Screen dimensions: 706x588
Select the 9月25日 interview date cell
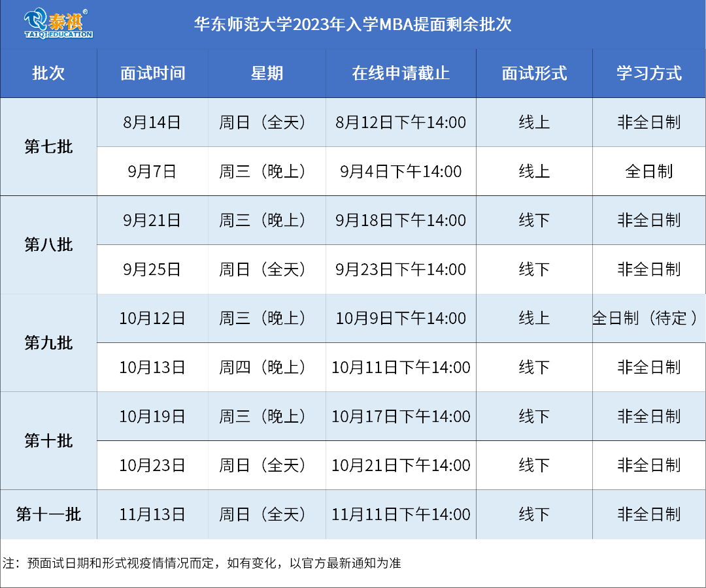click(x=152, y=270)
